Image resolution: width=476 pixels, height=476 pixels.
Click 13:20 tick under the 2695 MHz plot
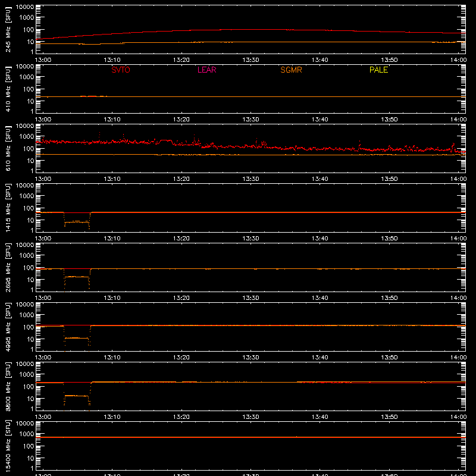(181, 298)
